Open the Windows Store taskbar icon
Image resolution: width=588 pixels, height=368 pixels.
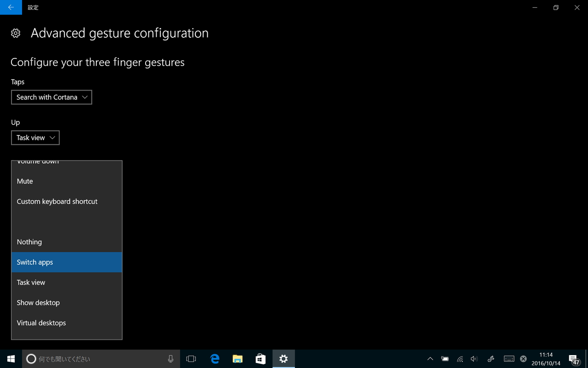[x=260, y=359]
